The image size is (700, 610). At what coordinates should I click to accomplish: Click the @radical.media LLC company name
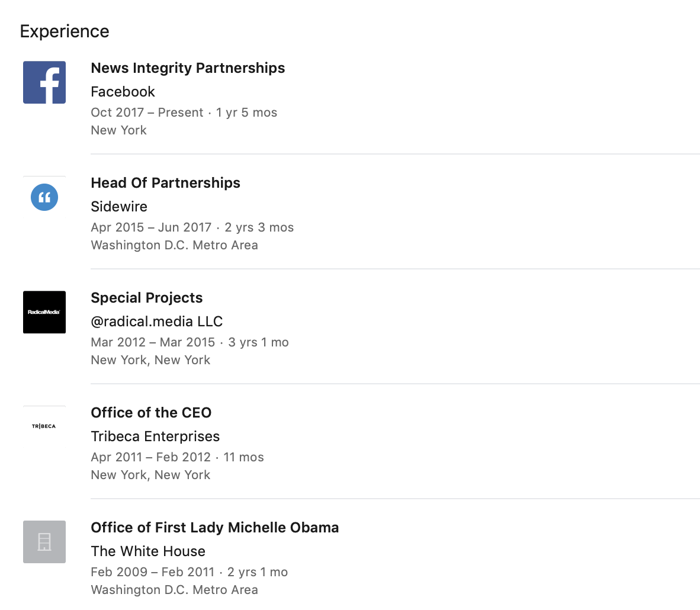[x=157, y=321]
